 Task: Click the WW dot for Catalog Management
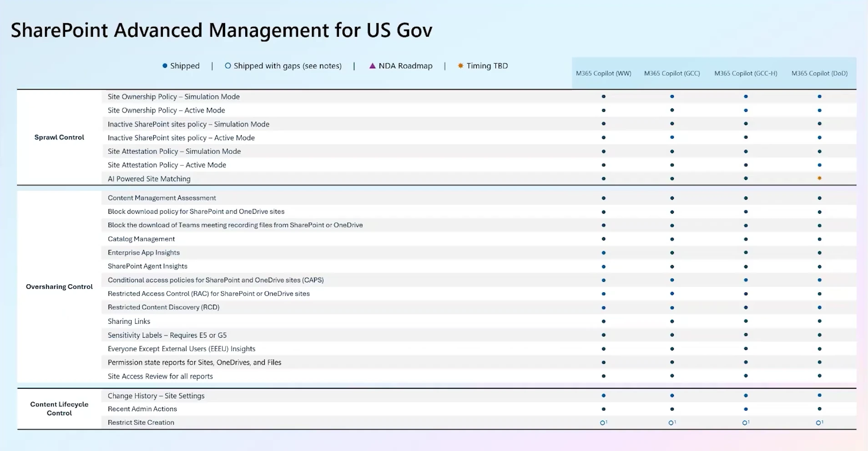[x=604, y=239]
